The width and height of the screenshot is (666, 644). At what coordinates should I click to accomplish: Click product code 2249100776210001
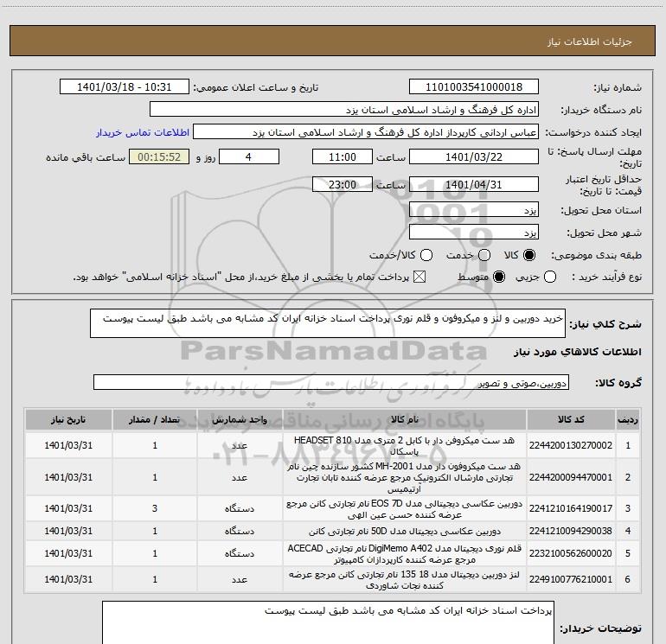[x=571, y=579]
